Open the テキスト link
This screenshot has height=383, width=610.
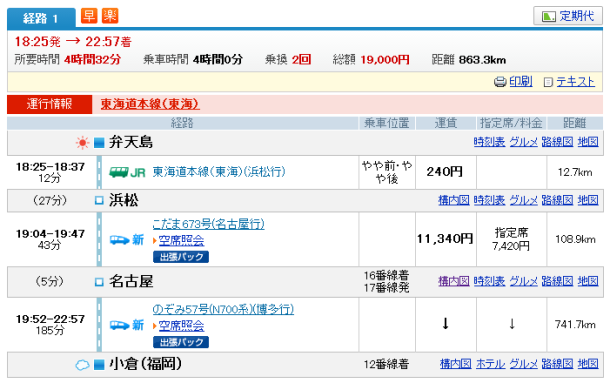(x=575, y=81)
